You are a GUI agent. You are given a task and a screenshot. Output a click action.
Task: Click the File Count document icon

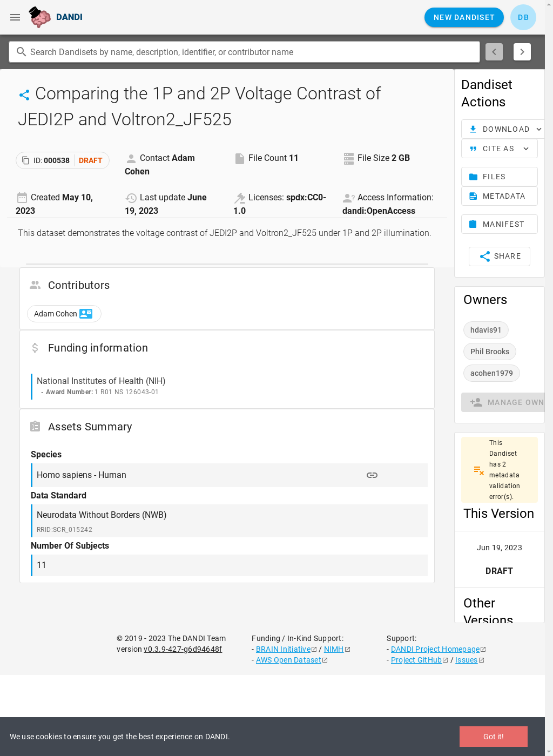pos(240,158)
